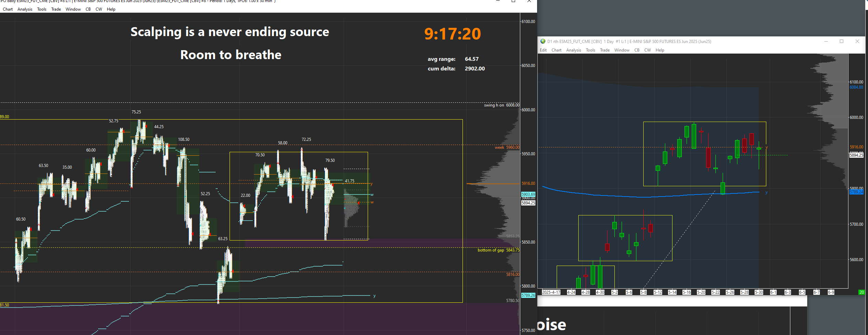
Task: Click the 5789.26 price tag on left axis
Action: [528, 295]
